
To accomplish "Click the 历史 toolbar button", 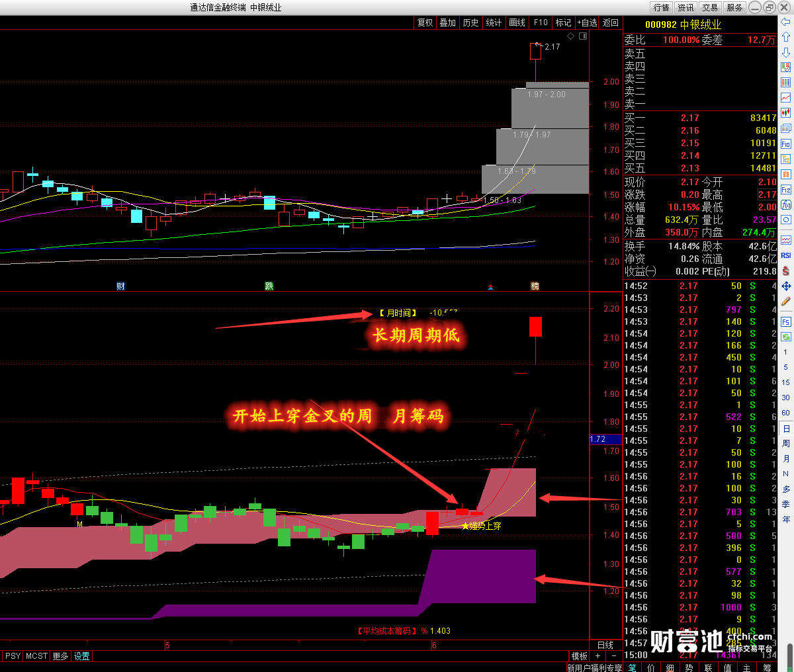I will click(471, 22).
